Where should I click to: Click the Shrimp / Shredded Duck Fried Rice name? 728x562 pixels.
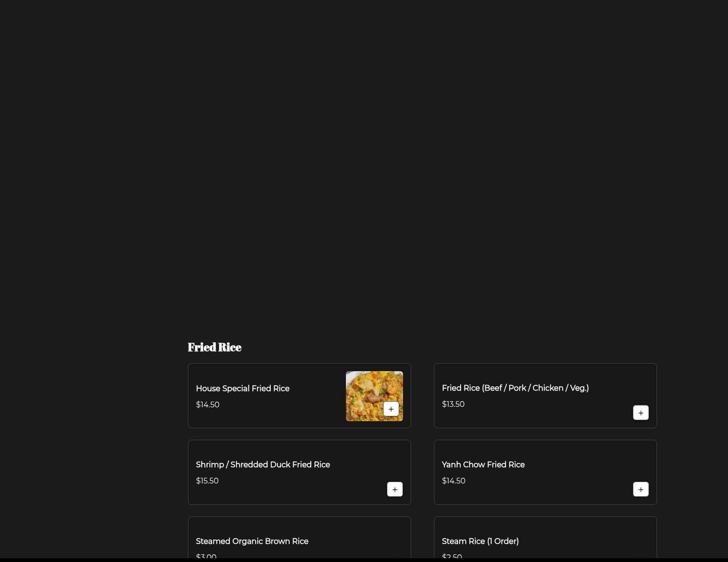(x=263, y=464)
